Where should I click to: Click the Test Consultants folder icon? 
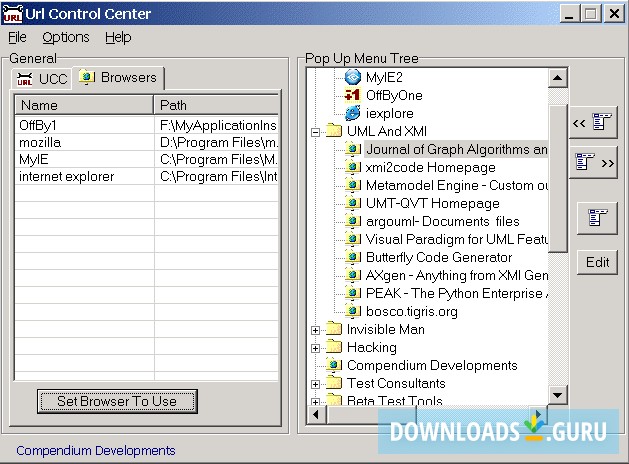pyautogui.click(x=334, y=383)
